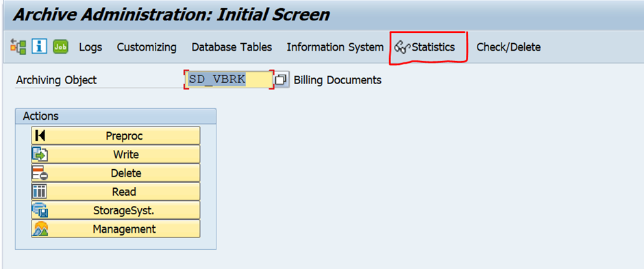Click the Read action button
The height and width of the screenshot is (269, 644).
[x=116, y=192]
